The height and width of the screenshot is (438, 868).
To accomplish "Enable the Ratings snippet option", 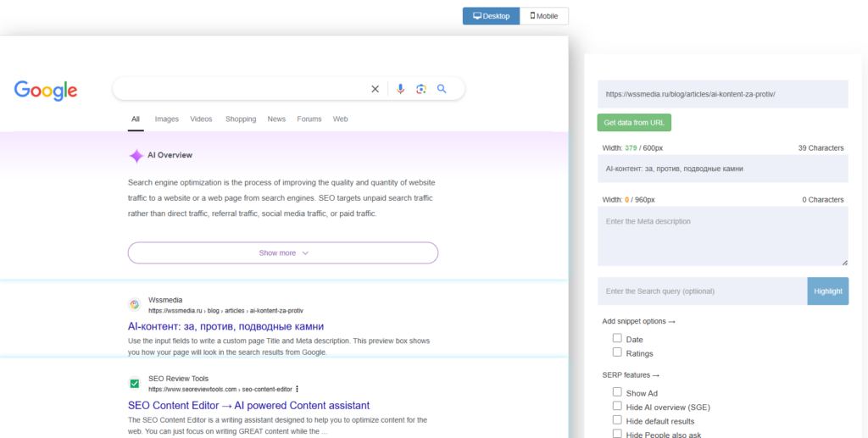I will tap(617, 352).
